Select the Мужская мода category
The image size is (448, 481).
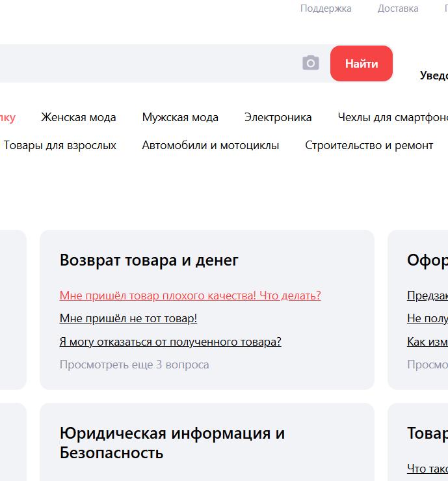click(180, 117)
